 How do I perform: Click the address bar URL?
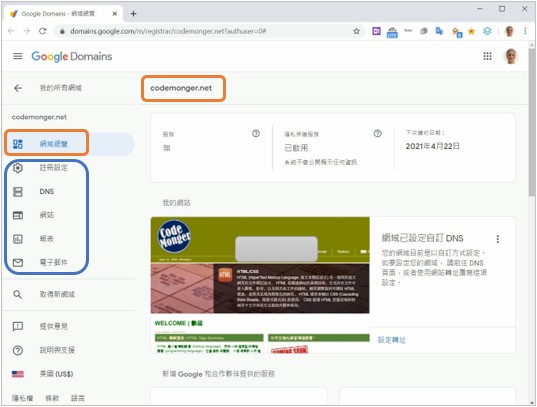(x=168, y=31)
